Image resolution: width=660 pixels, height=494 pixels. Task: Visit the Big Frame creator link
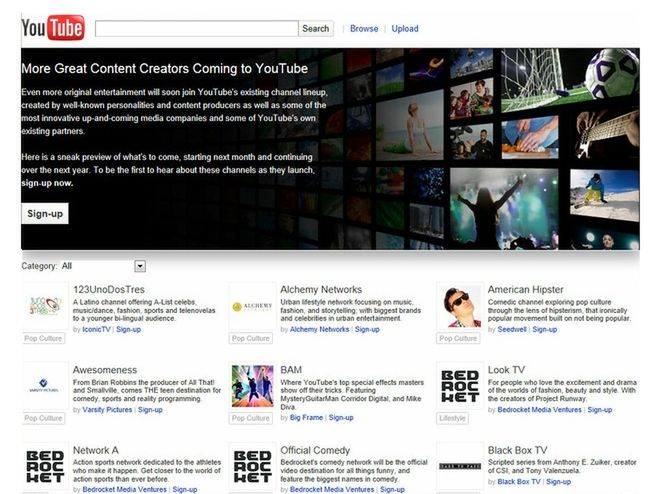(306, 417)
